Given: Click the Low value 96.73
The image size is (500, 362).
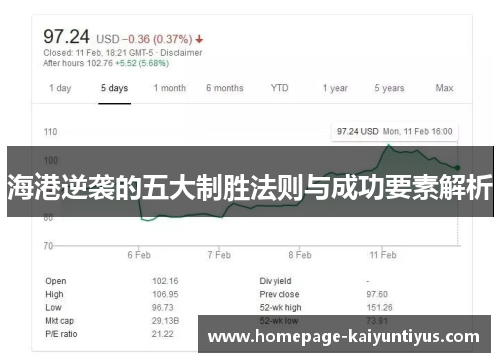Looking at the screenshot, I should pyautogui.click(x=163, y=307).
